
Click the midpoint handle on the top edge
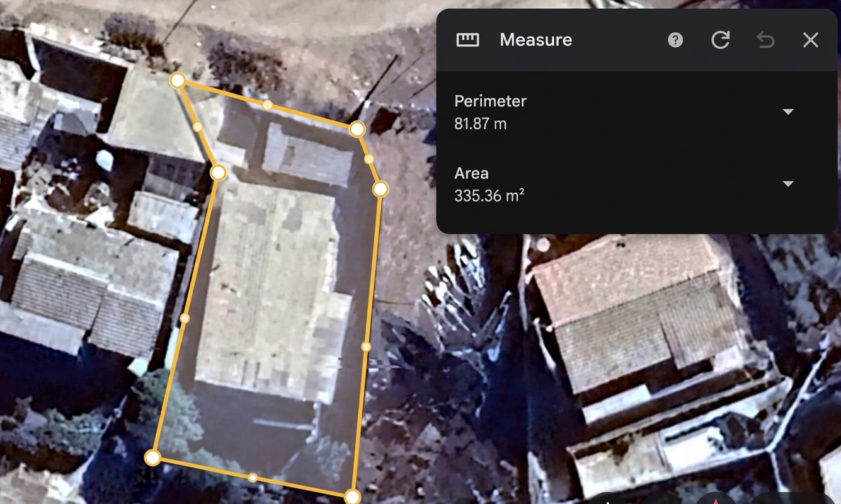tap(268, 105)
